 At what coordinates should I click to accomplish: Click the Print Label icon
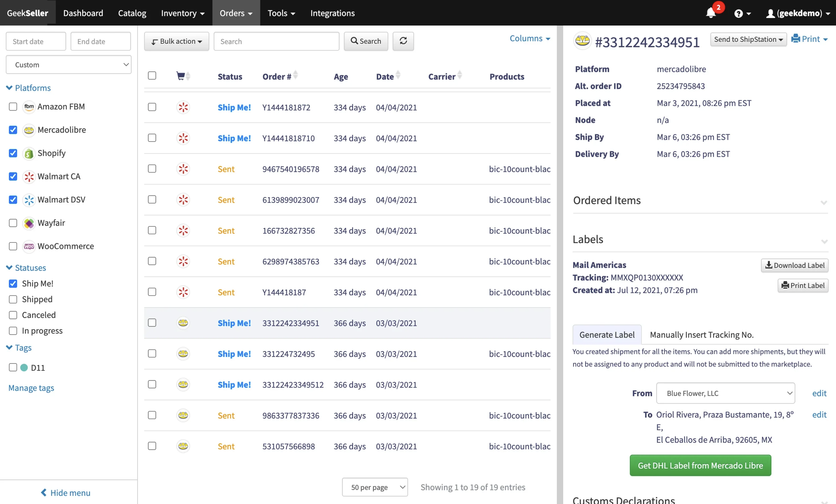[x=803, y=286]
